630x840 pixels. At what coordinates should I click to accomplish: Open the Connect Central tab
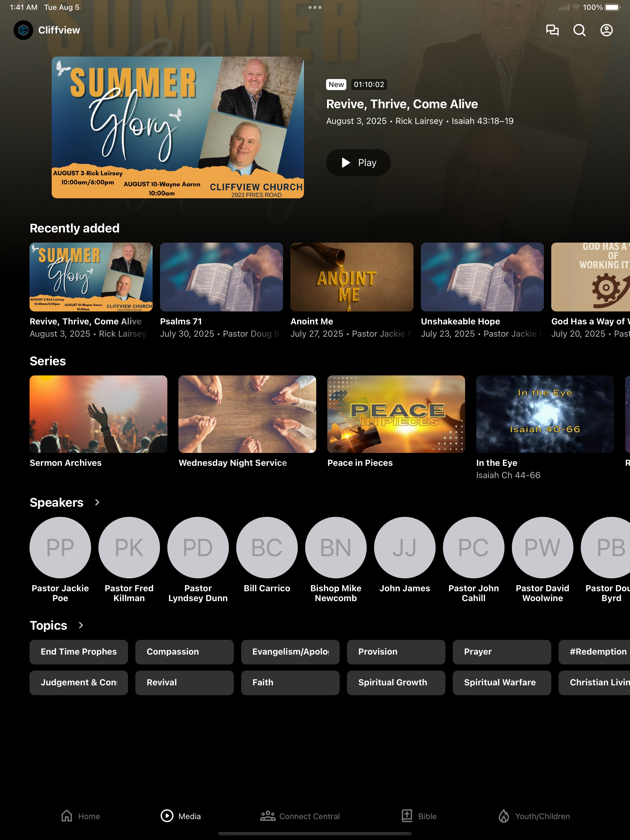point(300,816)
